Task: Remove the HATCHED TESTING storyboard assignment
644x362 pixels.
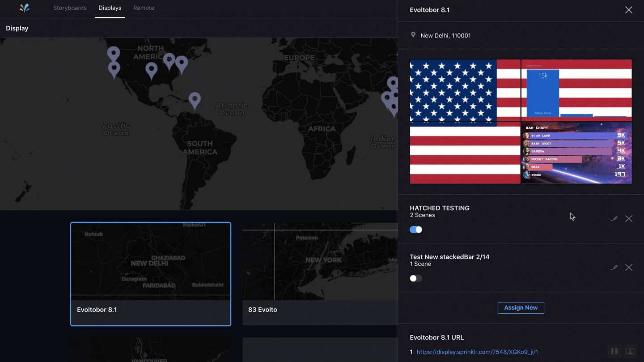Action: click(x=629, y=219)
